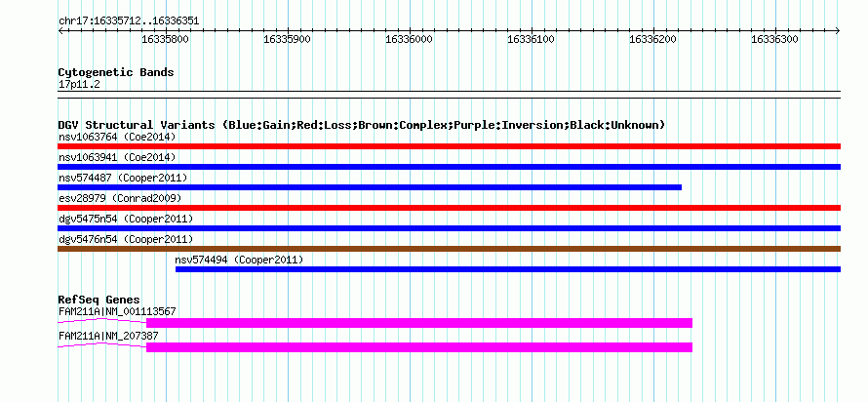Open the dgv5475n54 (Cooper2011) label
868x402 pixels.
tap(126, 219)
